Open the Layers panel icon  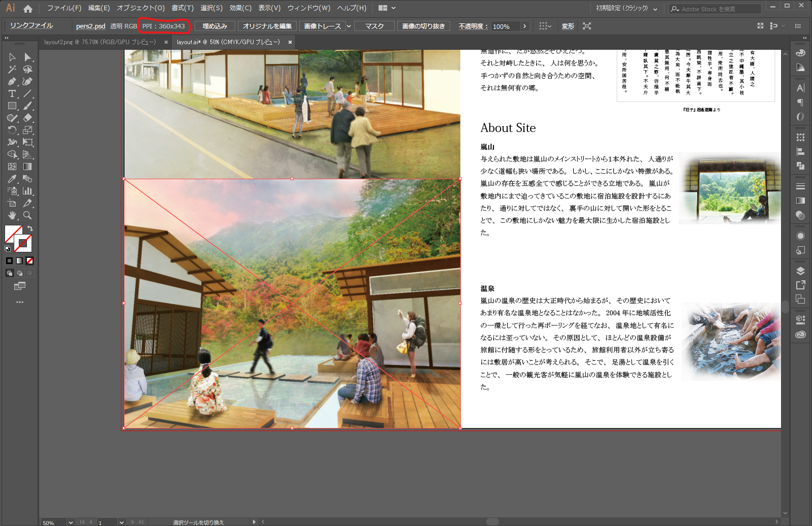pos(800,271)
